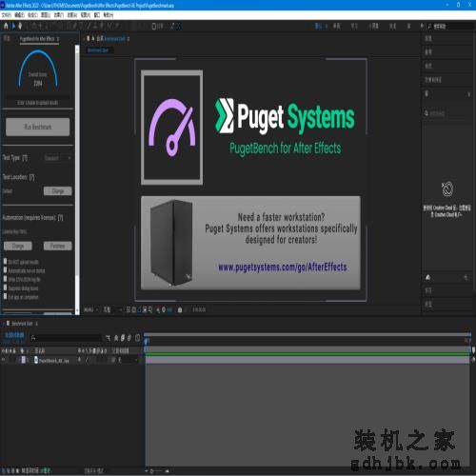Open the Test Type dropdown
The width and height of the screenshot is (476, 476).
[x=57, y=158]
